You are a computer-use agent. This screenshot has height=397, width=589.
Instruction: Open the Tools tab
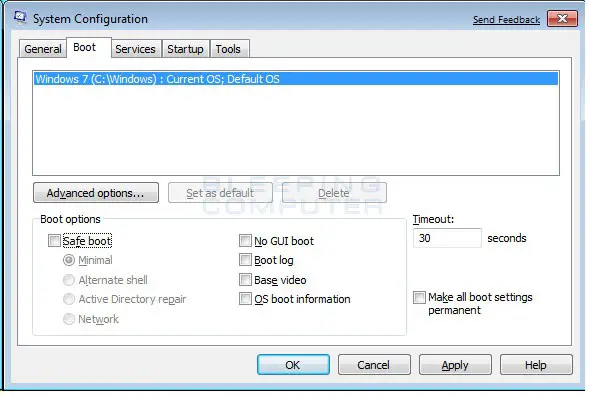pyautogui.click(x=228, y=49)
